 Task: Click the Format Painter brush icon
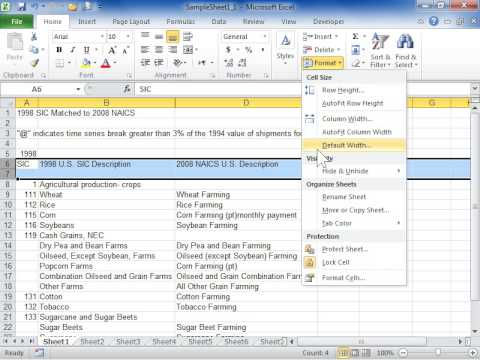point(34,63)
